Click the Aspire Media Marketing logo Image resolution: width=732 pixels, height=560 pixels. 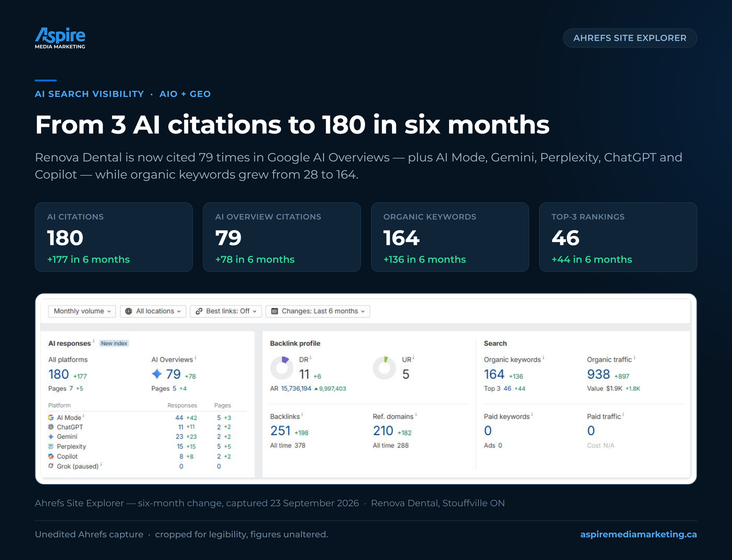(x=60, y=38)
